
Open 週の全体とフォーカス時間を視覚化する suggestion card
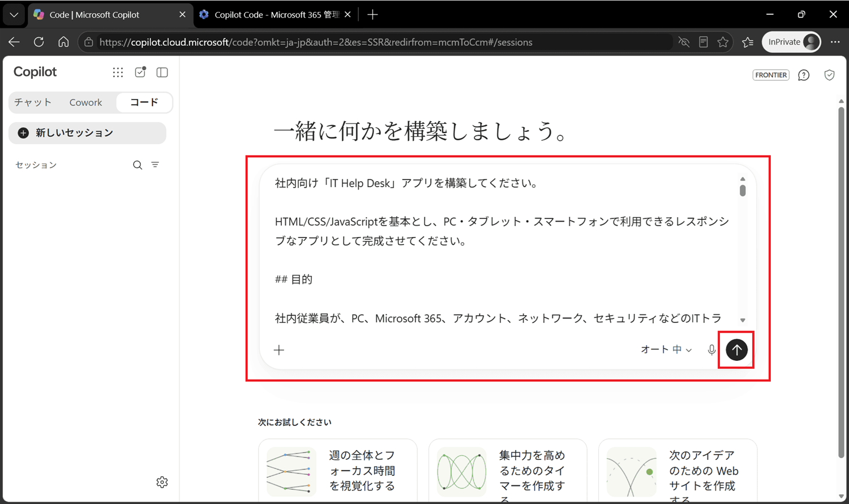(x=338, y=471)
